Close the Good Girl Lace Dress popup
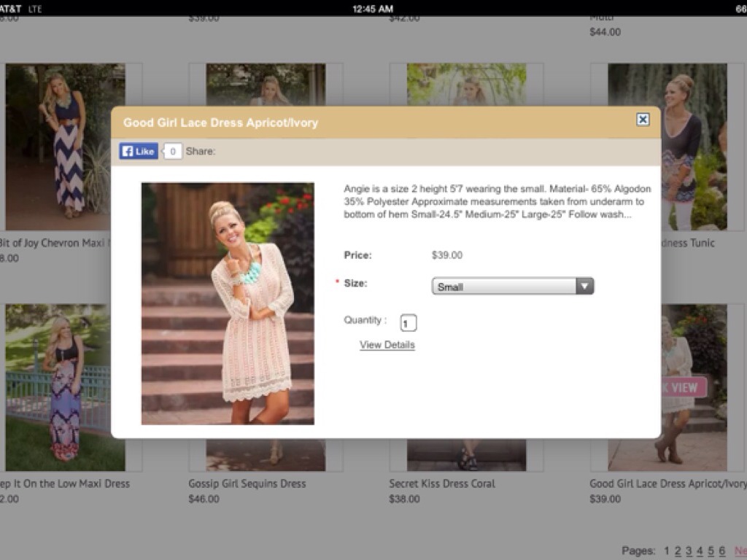This screenshot has width=747, height=560. tap(643, 120)
